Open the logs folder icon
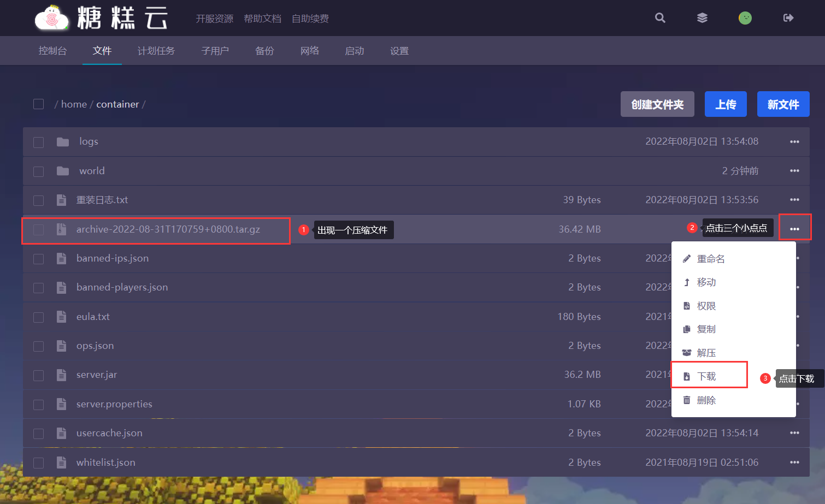Screen dimensions: 825x504 tap(63, 142)
